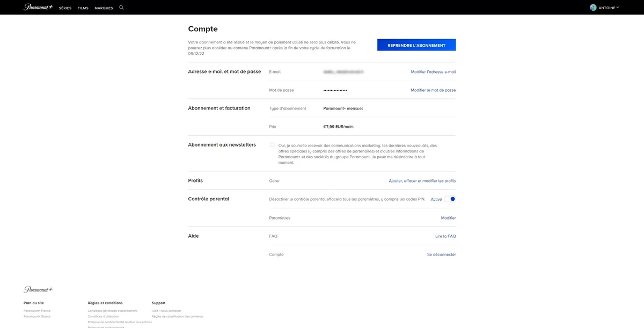This screenshot has width=644, height=328.
Task: Click the Plan du site footer heading
Action: [x=34, y=303]
